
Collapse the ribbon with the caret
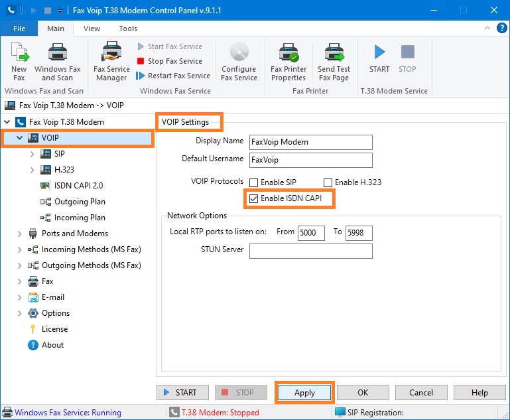click(x=487, y=28)
